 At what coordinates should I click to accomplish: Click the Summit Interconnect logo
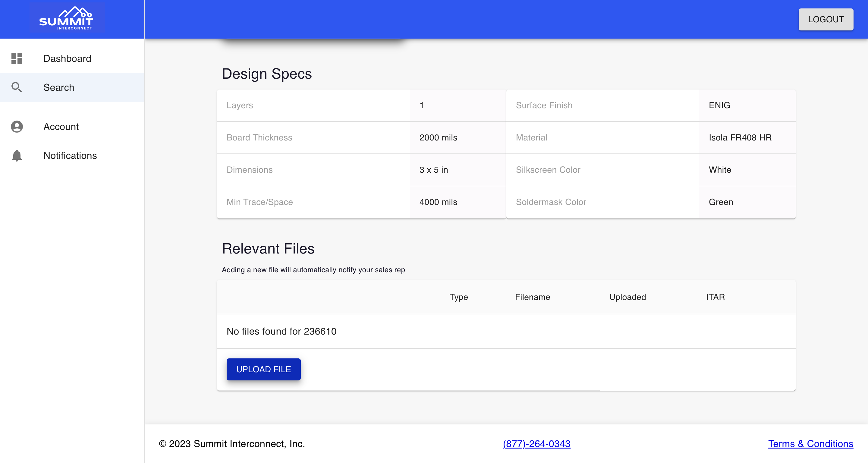67,18
